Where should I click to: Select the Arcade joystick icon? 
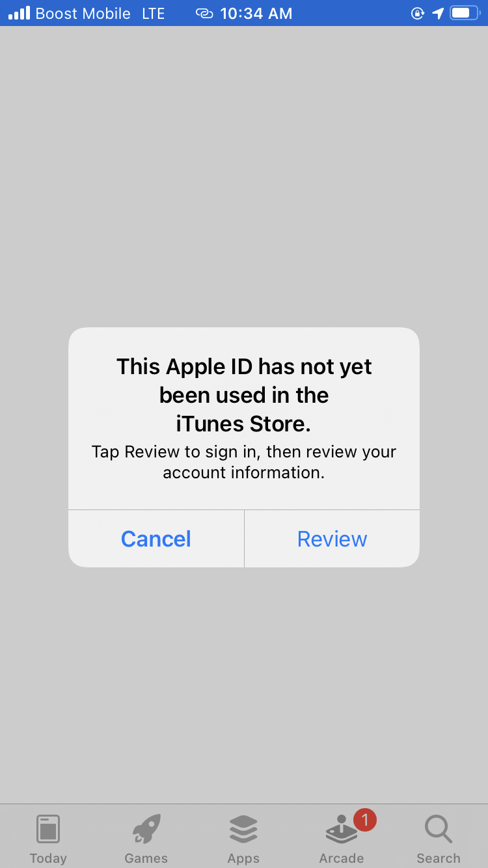[x=342, y=831]
